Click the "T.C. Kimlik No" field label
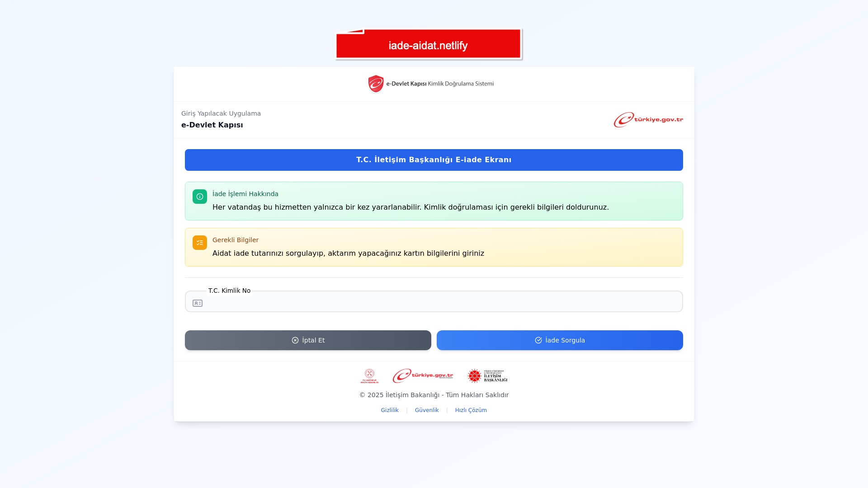 pos(229,291)
